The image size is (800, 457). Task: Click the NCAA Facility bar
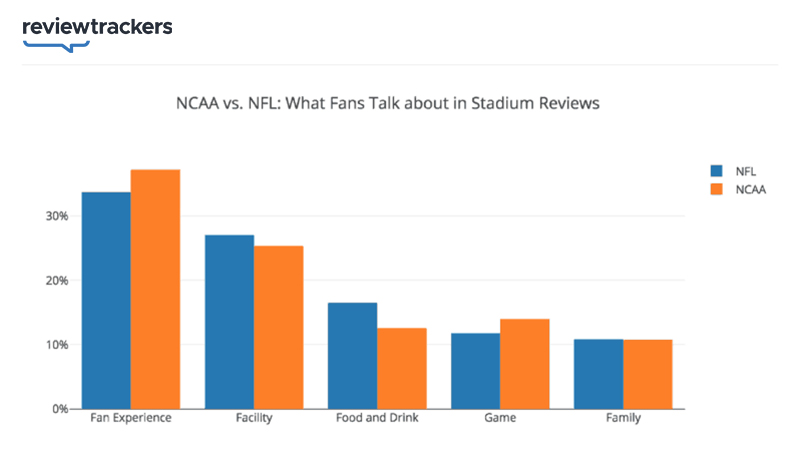pyautogui.click(x=278, y=327)
